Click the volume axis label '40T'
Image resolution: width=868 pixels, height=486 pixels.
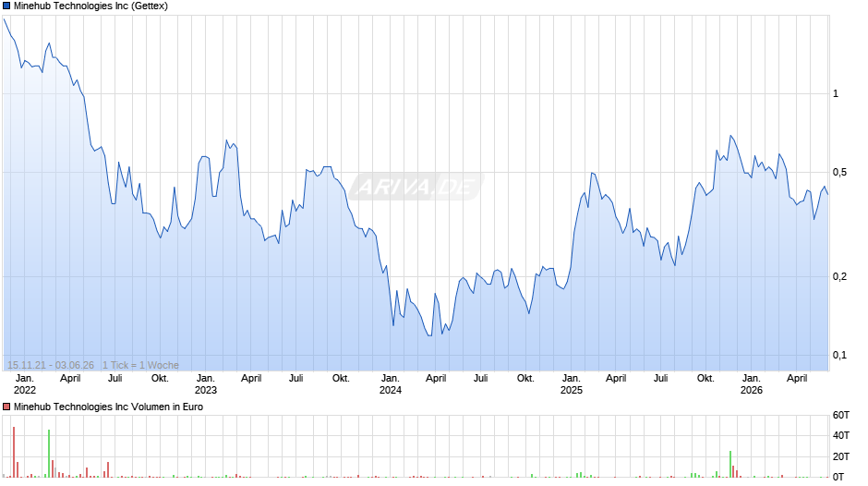coord(841,435)
